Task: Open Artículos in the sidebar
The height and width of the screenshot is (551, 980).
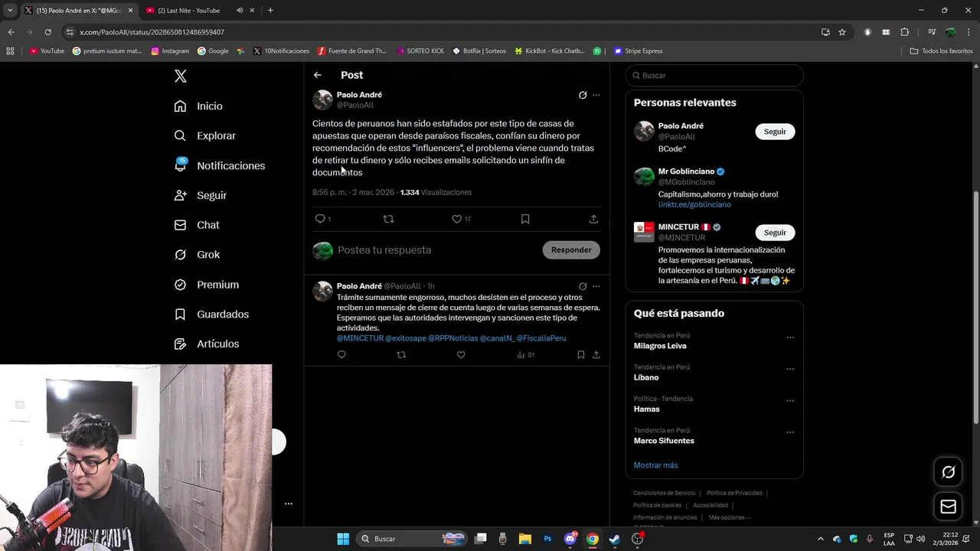Action: coord(206,344)
